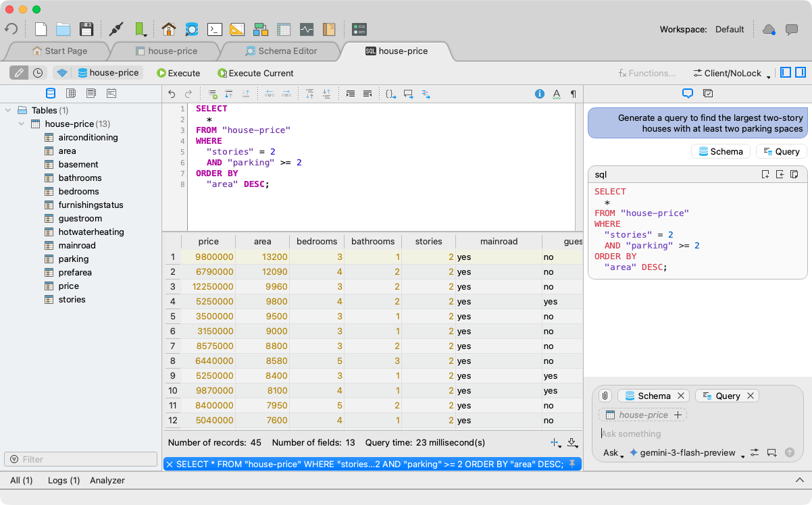Viewport: 812px width, 505px height.
Task: Collapse the house-price table node
Action: click(22, 124)
